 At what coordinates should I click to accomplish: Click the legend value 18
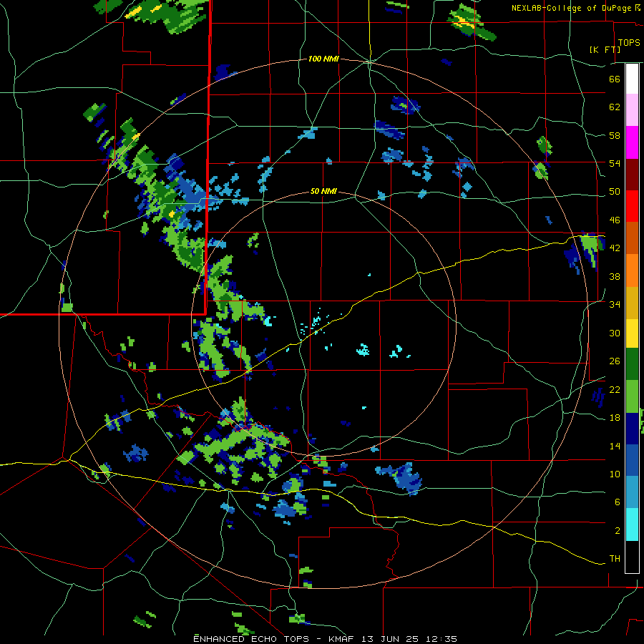[x=615, y=418]
